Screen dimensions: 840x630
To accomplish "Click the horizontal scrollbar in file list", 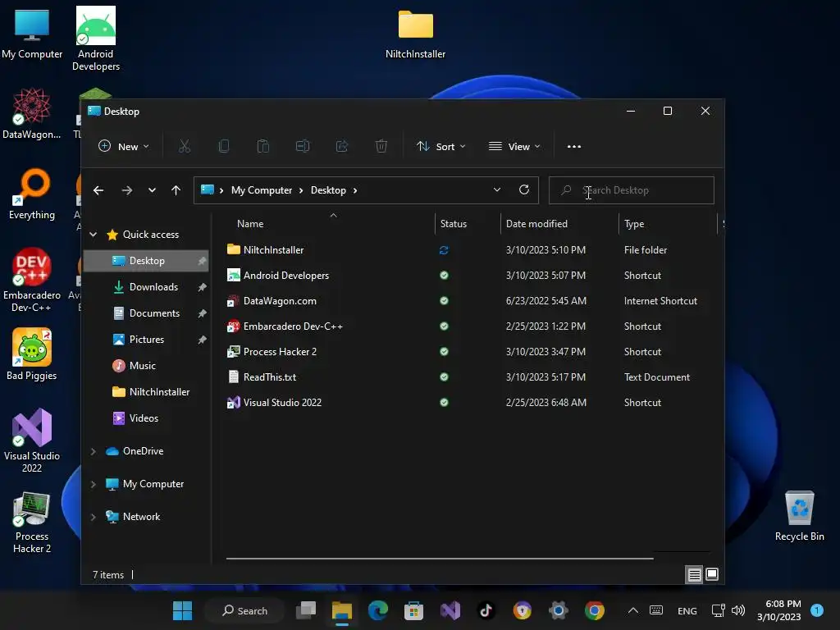I will pos(440,558).
